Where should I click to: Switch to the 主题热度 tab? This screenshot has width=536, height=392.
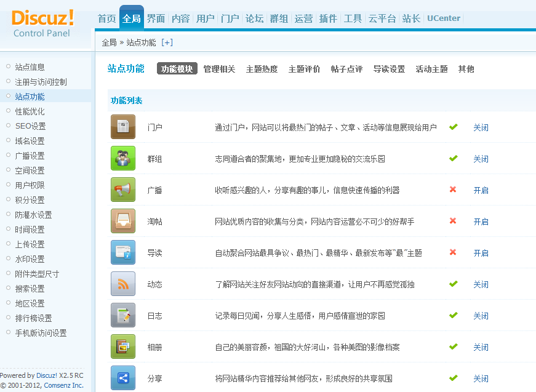click(x=262, y=69)
